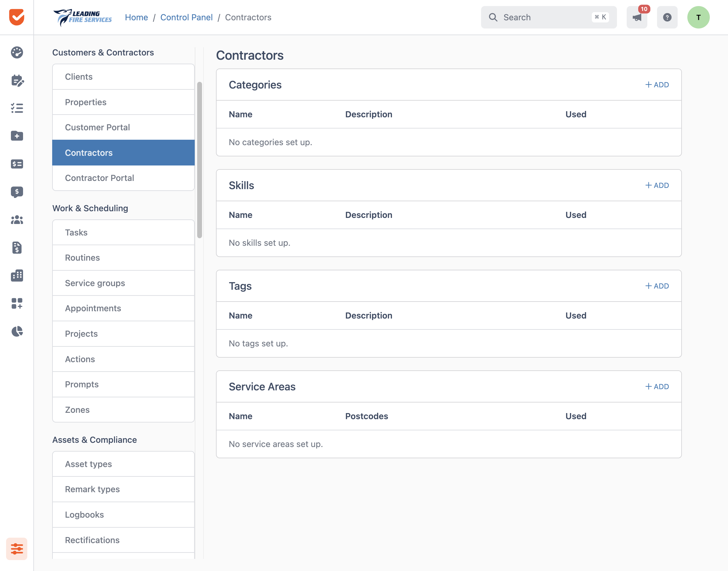The width and height of the screenshot is (728, 571).
Task: Click the Search input field
Action: [549, 17]
